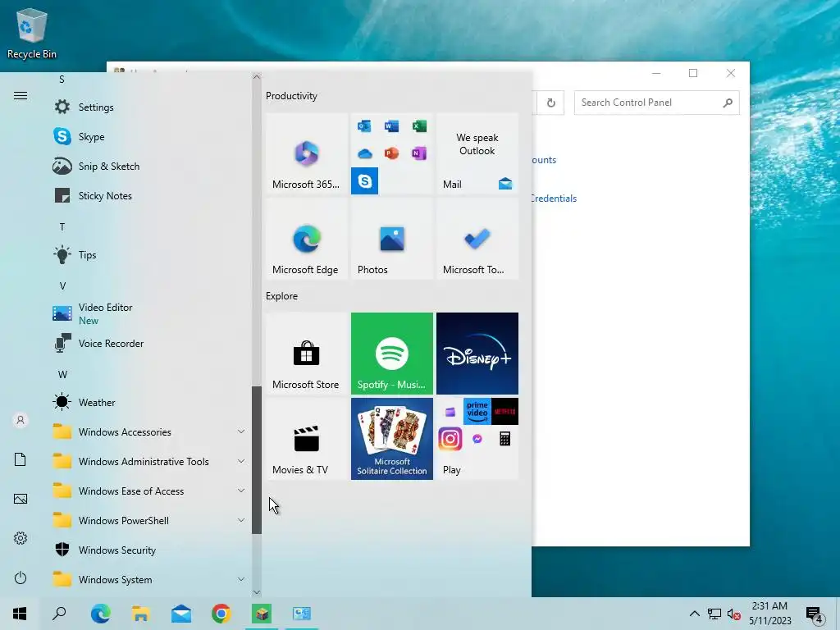
Task: Click the app list scroll down arrow
Action: pyautogui.click(x=257, y=592)
